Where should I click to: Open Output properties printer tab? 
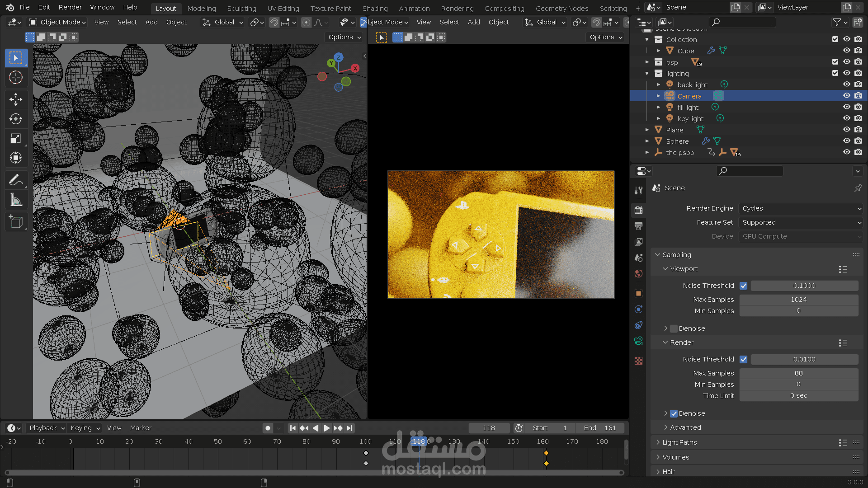point(638,226)
